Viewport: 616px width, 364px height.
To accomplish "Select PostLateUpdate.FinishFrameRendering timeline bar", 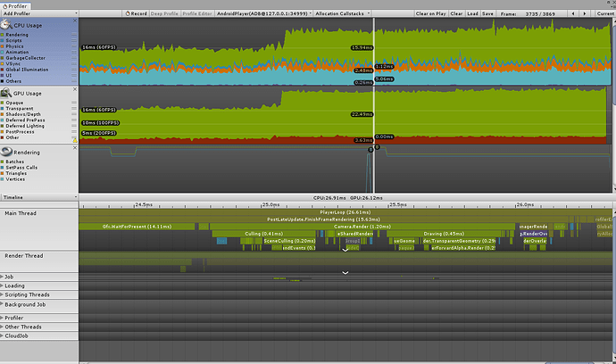I will (x=323, y=219).
